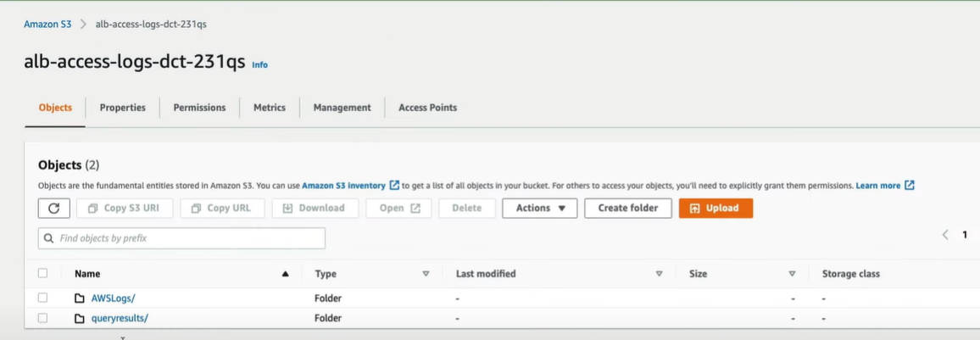Switch to the Access Points tab
The width and height of the screenshot is (980, 340).
click(427, 108)
